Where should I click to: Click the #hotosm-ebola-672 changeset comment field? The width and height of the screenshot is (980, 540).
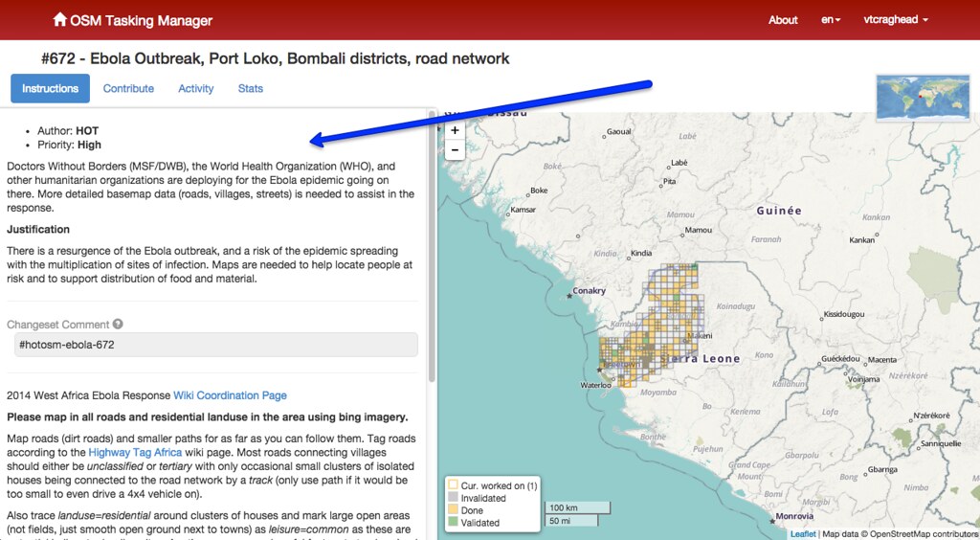pos(215,345)
